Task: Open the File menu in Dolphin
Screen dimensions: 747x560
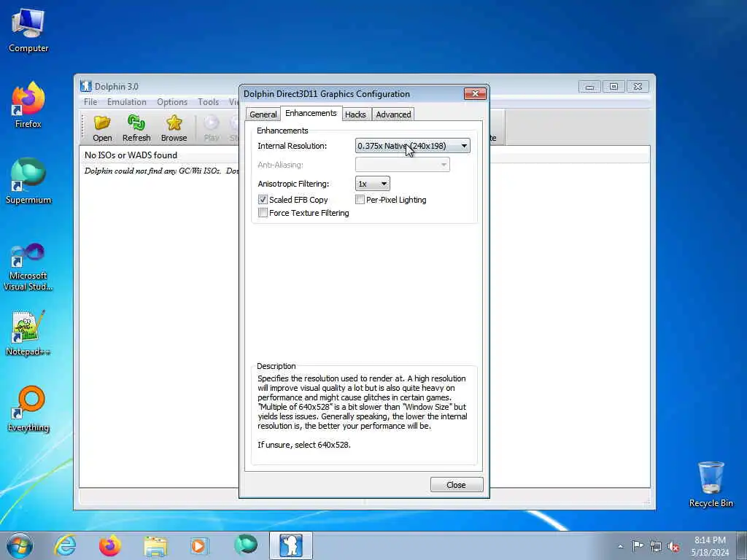Action: [90, 102]
